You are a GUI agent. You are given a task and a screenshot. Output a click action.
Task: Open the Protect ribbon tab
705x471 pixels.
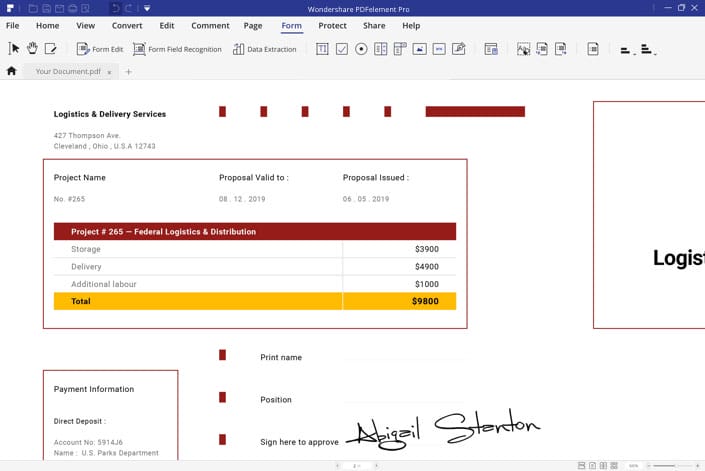tap(332, 25)
